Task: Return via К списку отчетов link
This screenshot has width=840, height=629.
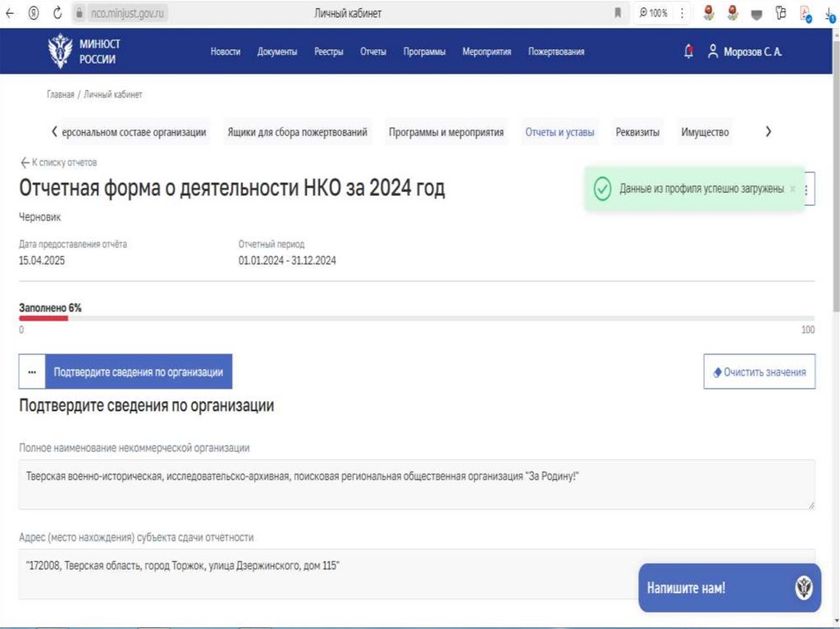Action: pos(58,162)
